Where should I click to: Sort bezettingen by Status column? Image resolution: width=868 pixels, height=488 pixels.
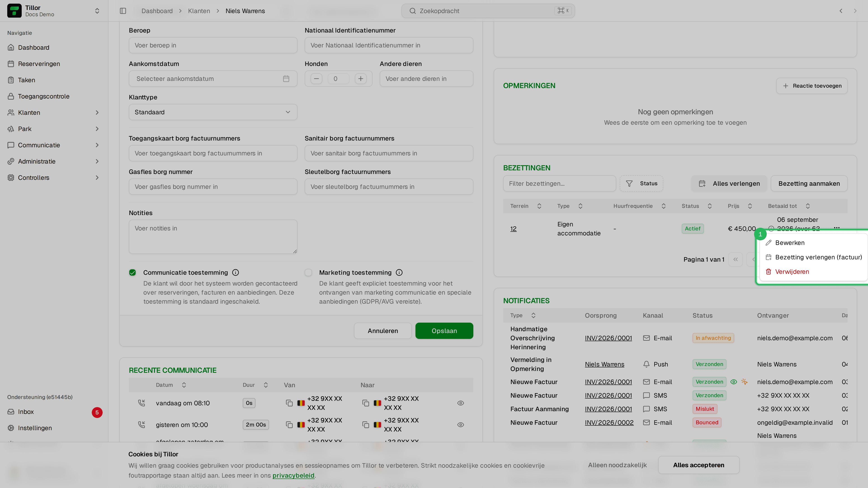click(697, 206)
